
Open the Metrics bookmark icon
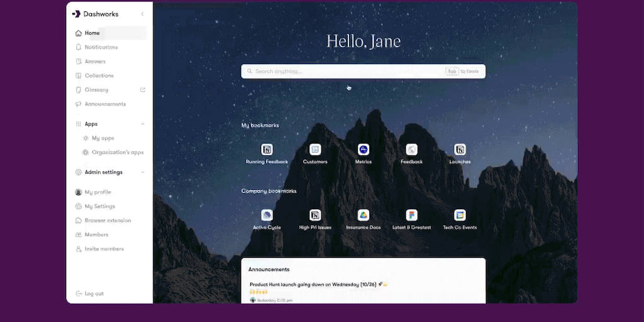point(364,150)
